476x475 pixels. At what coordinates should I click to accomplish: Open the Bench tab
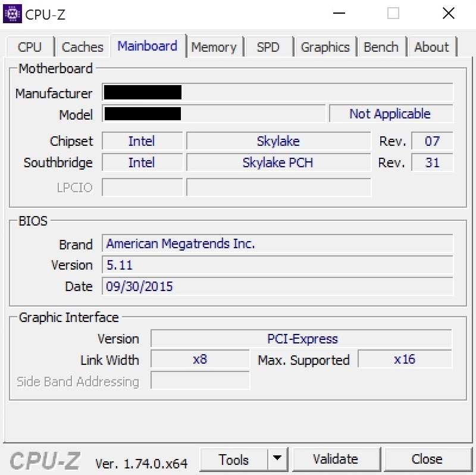click(x=381, y=47)
